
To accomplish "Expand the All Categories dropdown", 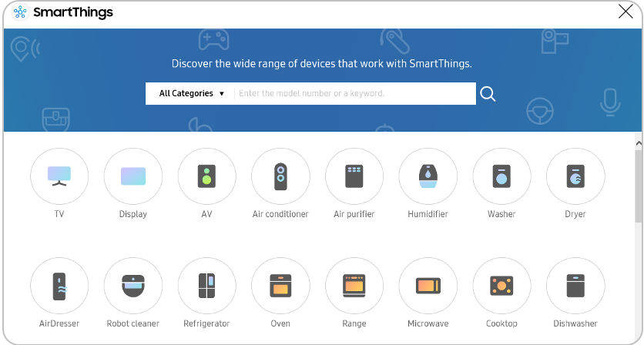I will tap(191, 94).
